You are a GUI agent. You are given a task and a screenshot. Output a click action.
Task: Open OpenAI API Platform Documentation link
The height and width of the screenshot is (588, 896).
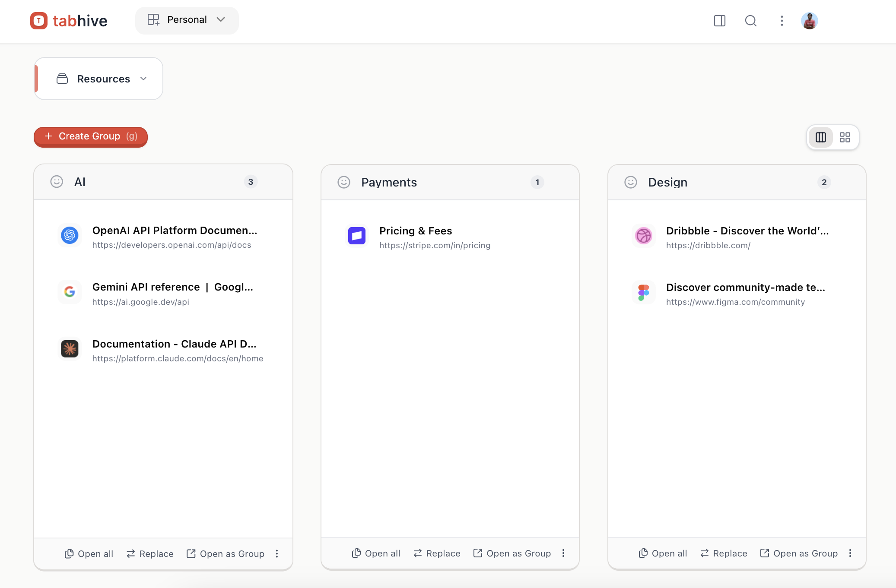click(175, 230)
